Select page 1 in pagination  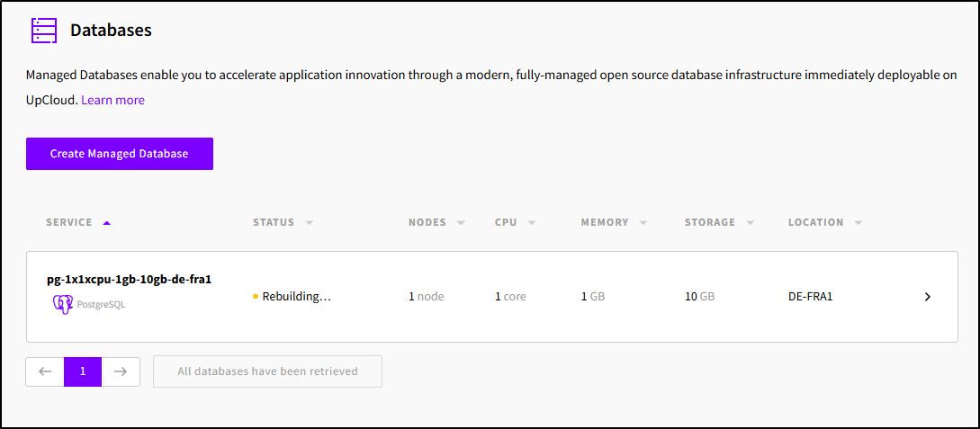(83, 371)
